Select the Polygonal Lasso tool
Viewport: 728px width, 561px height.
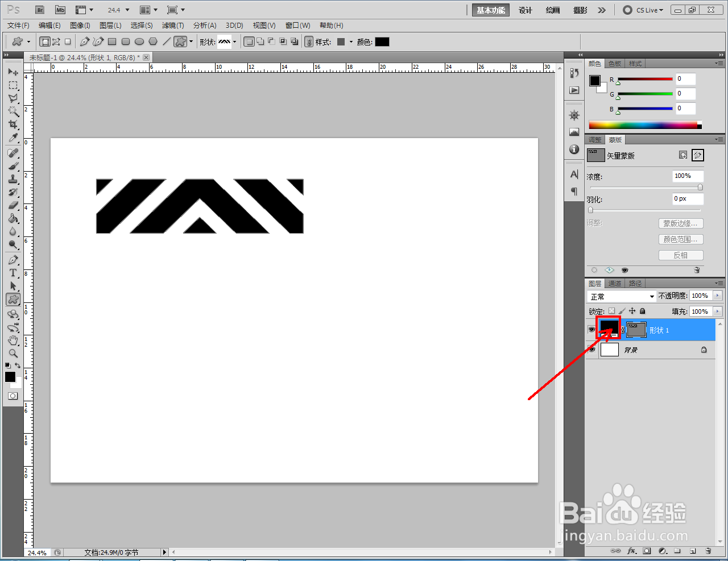pos(13,98)
